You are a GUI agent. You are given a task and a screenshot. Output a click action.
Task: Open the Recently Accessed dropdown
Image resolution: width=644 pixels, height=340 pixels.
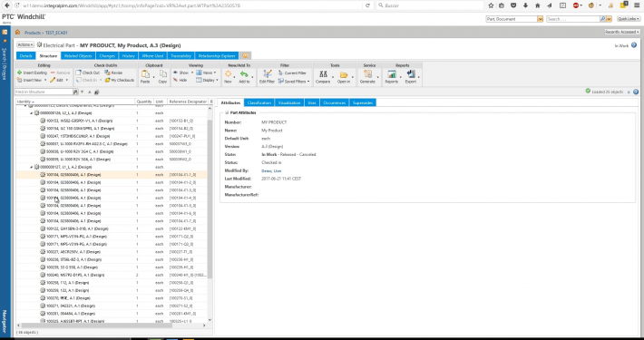click(x=622, y=32)
